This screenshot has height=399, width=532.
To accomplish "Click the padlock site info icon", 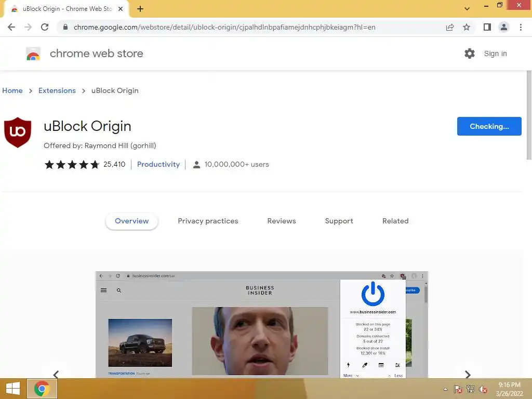I will [x=65, y=27].
